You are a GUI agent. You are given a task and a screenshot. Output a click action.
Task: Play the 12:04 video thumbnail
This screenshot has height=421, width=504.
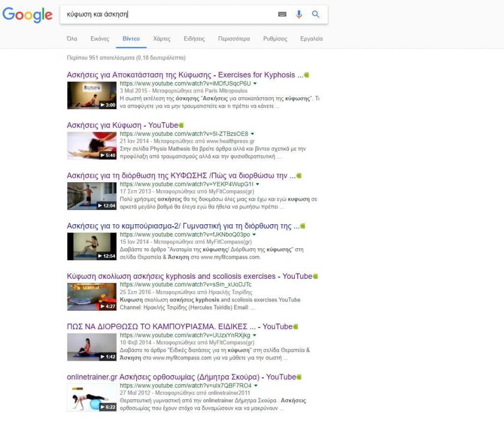tap(92, 196)
